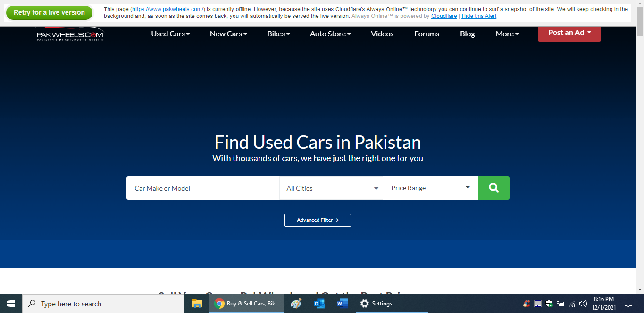Expand the Used Cars menu

170,34
